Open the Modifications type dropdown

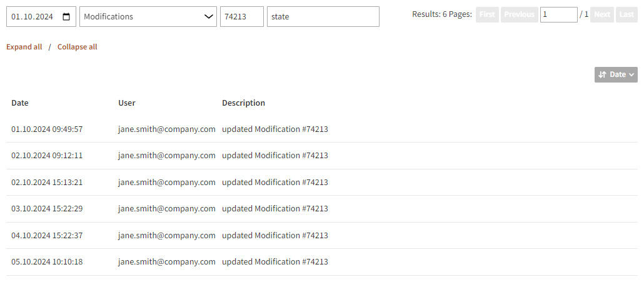pyautogui.click(x=148, y=17)
